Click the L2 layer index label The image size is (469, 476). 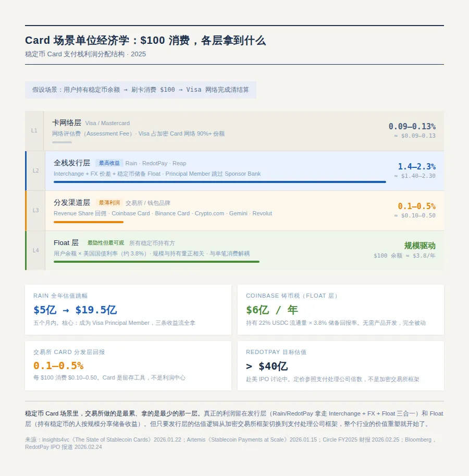point(35,170)
